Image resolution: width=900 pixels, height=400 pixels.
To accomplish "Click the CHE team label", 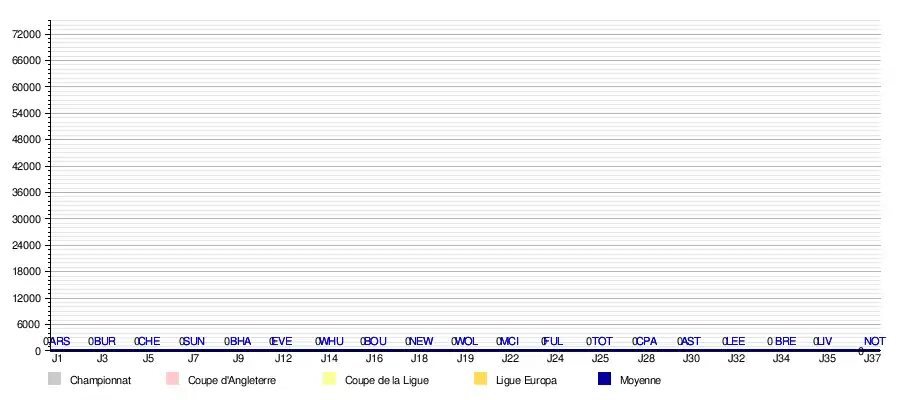I will tap(150, 342).
